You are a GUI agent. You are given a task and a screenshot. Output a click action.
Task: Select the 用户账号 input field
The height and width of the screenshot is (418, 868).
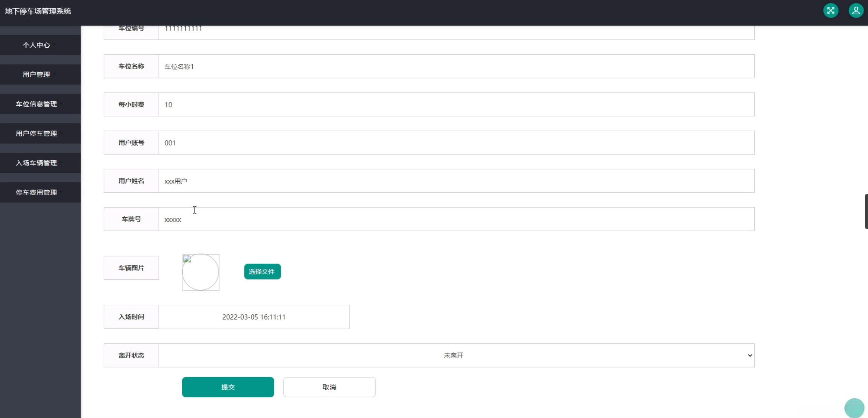coord(456,143)
